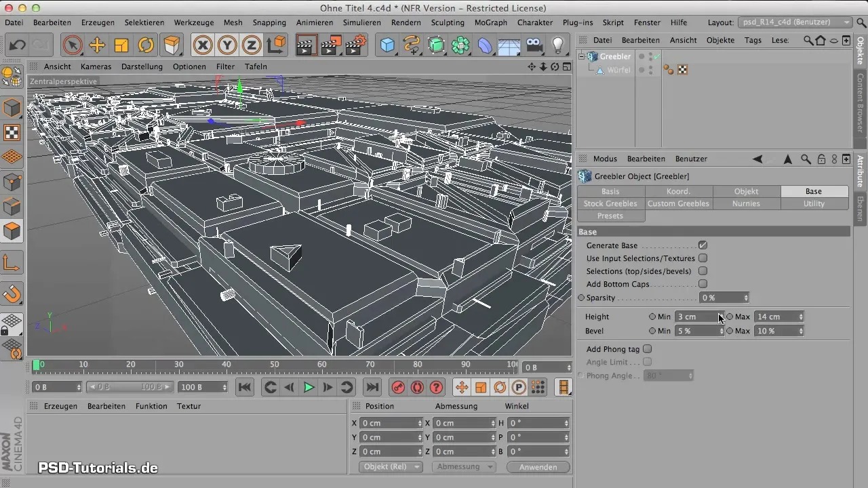This screenshot has height=488, width=868.
Task: Toggle Sparsity animation radio dot
Action: 581,298
